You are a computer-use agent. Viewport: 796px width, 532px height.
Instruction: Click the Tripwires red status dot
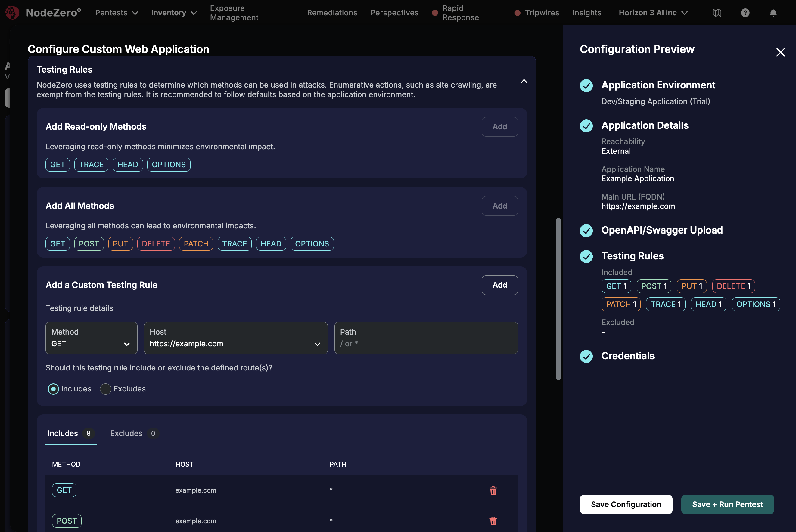[x=517, y=13]
